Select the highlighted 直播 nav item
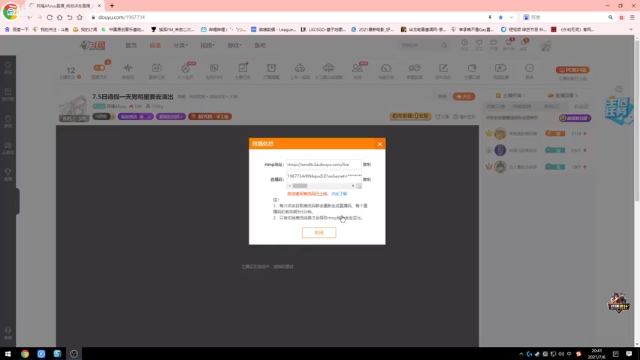Image resolution: width=640 pixels, height=360 pixels. [155, 45]
